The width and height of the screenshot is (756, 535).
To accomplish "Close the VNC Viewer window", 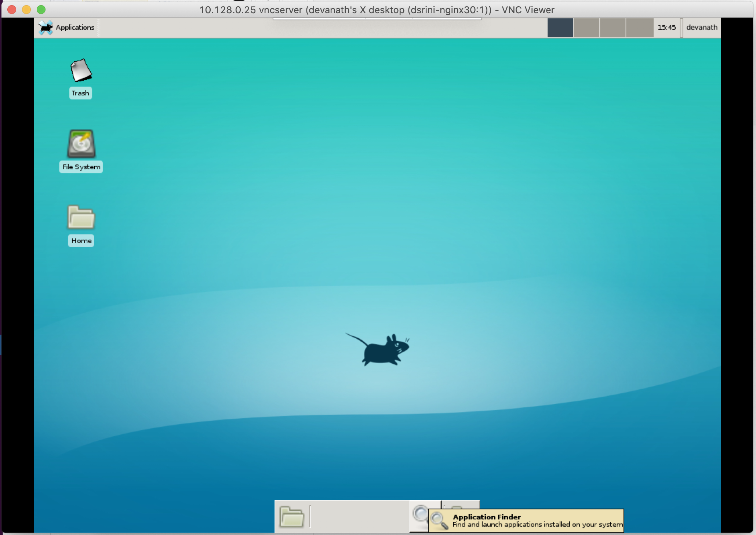I will pyautogui.click(x=12, y=10).
